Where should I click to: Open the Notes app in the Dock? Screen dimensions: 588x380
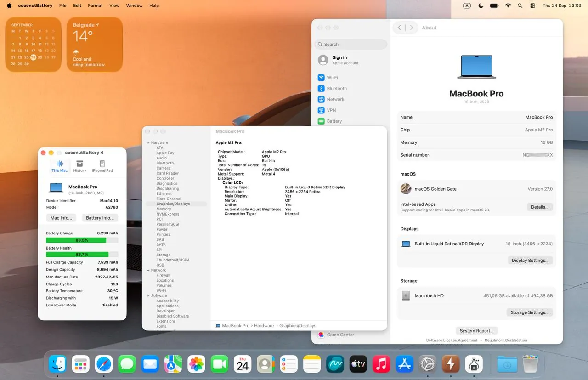(312, 364)
